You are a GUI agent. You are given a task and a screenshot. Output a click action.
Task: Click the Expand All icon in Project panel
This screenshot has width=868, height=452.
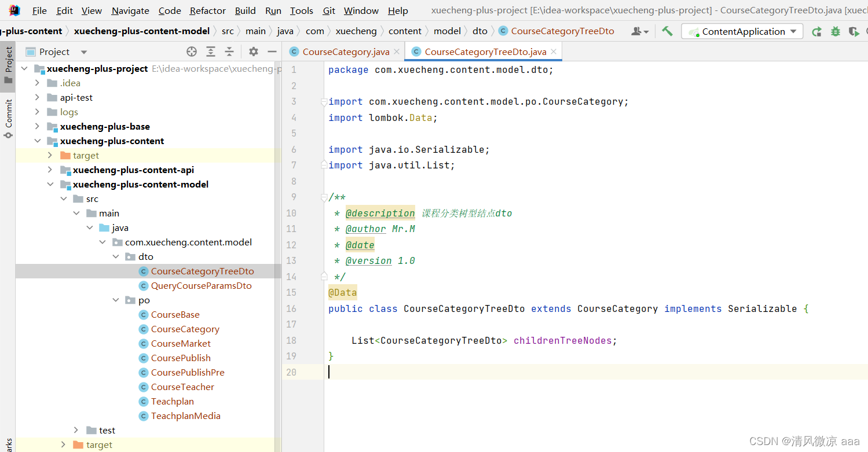pos(211,52)
